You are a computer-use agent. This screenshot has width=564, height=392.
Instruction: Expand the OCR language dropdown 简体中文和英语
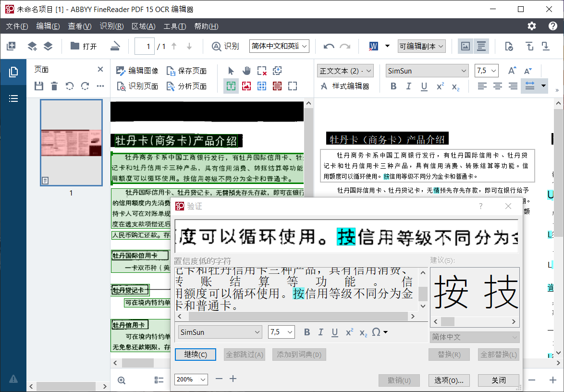pos(279,46)
